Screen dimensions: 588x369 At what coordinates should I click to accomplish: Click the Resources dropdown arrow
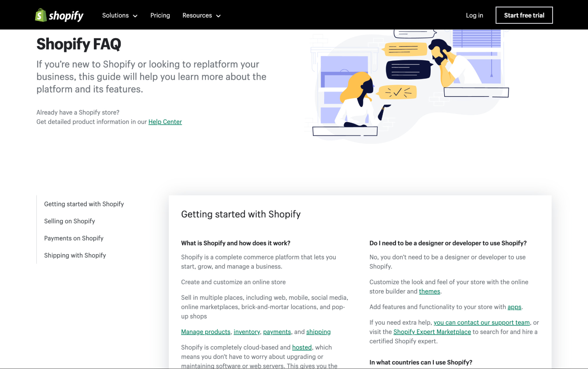click(219, 15)
